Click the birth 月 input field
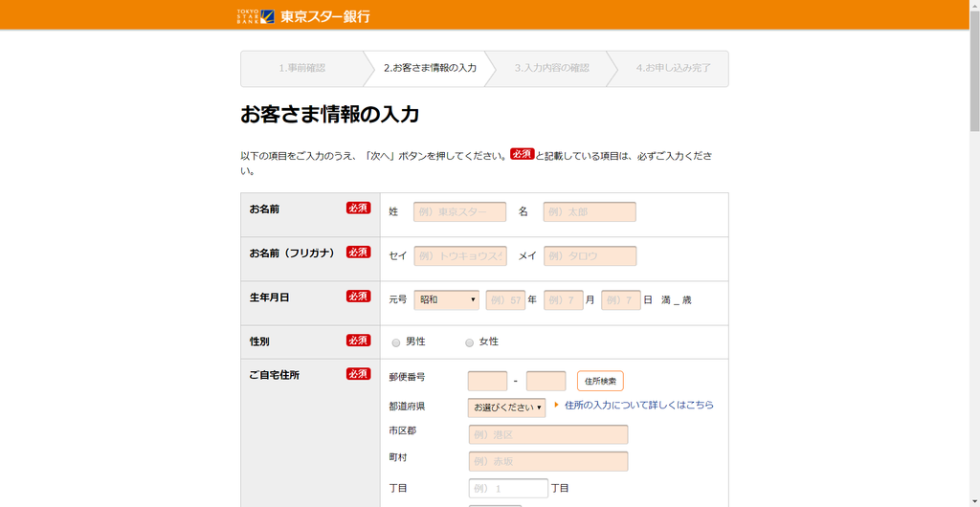This screenshot has width=980, height=507. [563, 300]
